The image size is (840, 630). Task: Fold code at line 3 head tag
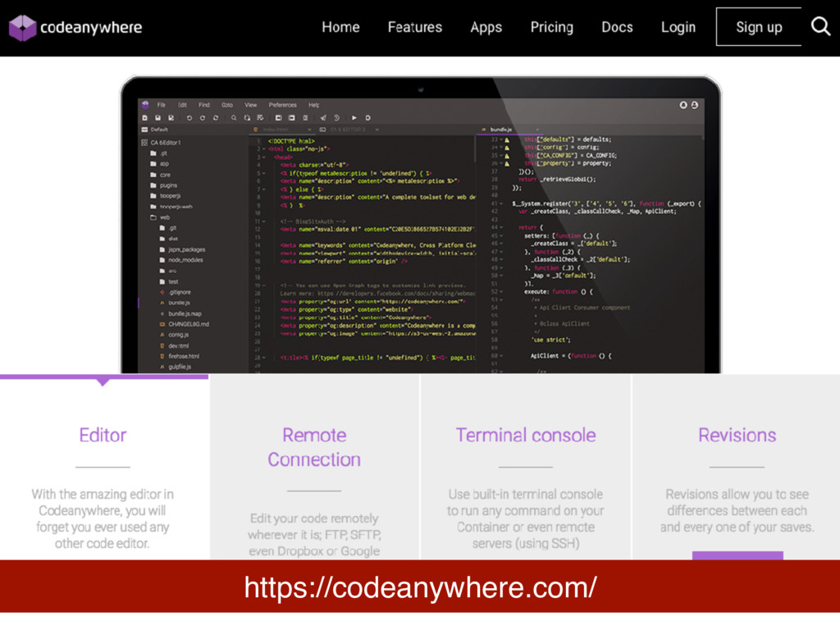(x=264, y=157)
